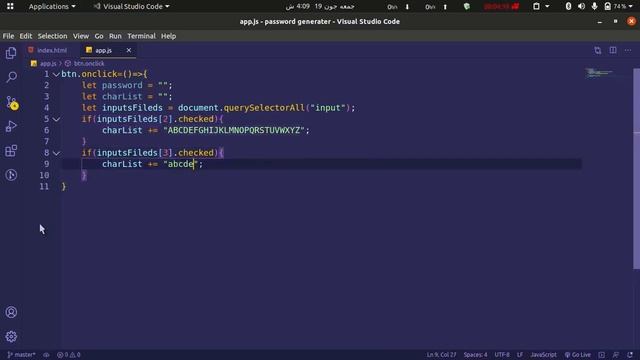Click line number 4 in the gutter
This screenshot has height=360, width=640.
click(47, 108)
